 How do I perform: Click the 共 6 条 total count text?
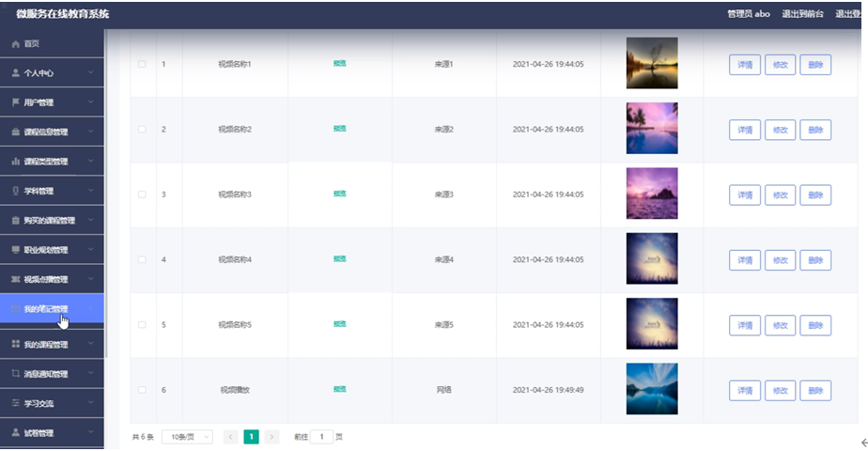pos(143,437)
